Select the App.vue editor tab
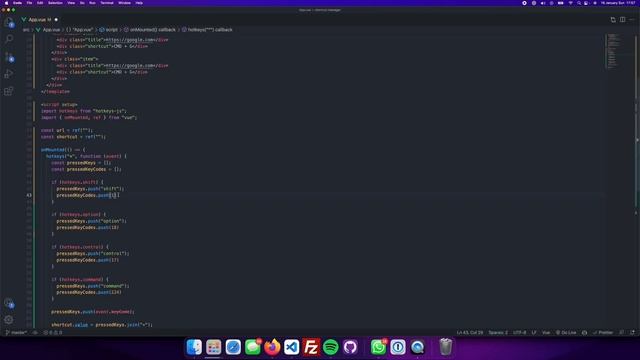This screenshot has height=360, width=640. click(40, 20)
